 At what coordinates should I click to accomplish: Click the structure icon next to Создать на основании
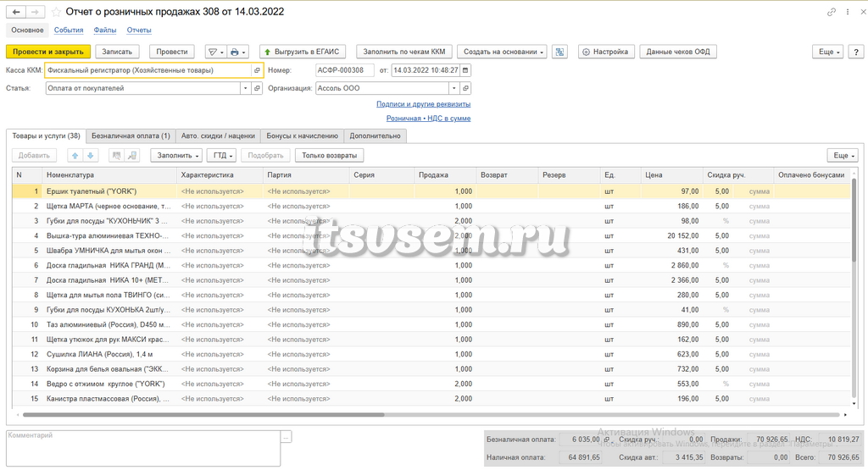click(560, 52)
